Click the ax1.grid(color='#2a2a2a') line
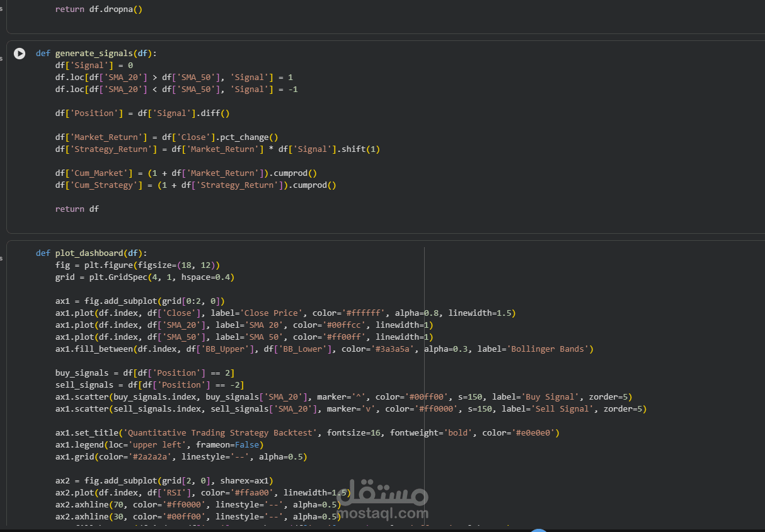Screen dimensions: 765x532 coord(181,457)
